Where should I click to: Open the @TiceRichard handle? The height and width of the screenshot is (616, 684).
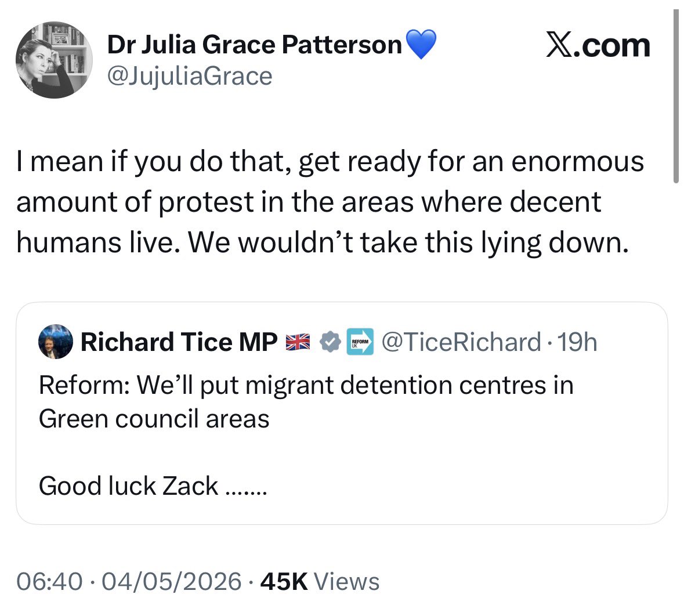pos(462,342)
